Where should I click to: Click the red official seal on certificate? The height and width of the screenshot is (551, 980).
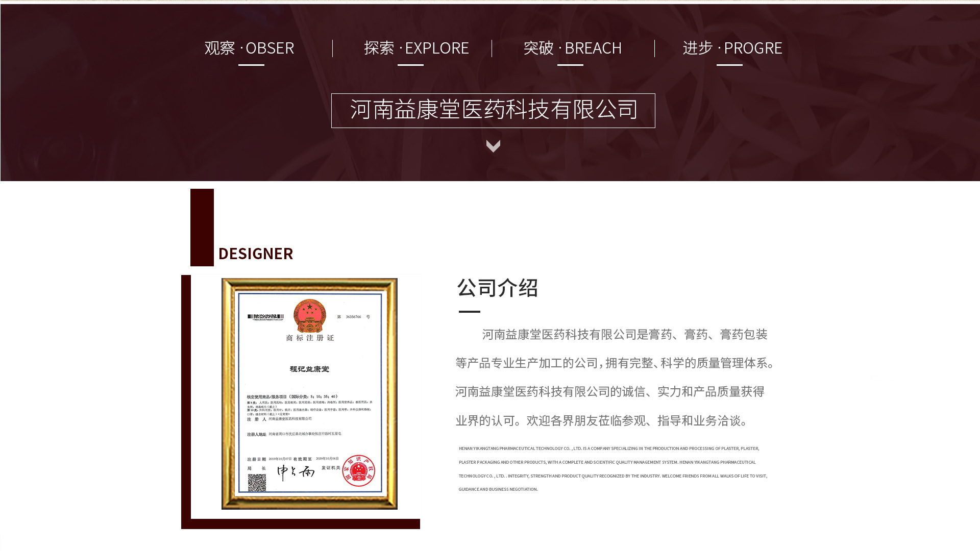click(359, 470)
